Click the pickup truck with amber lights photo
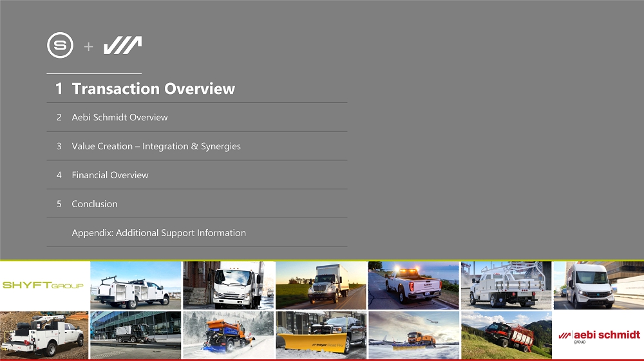The width and height of the screenshot is (644, 361). click(x=413, y=285)
